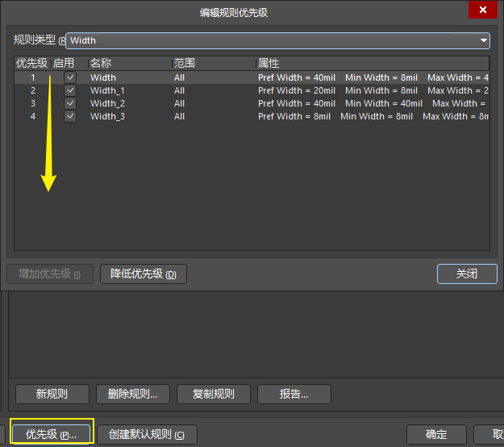Select the Width_1 rule name
Image resolution: width=504 pixels, height=447 pixels.
coord(107,91)
